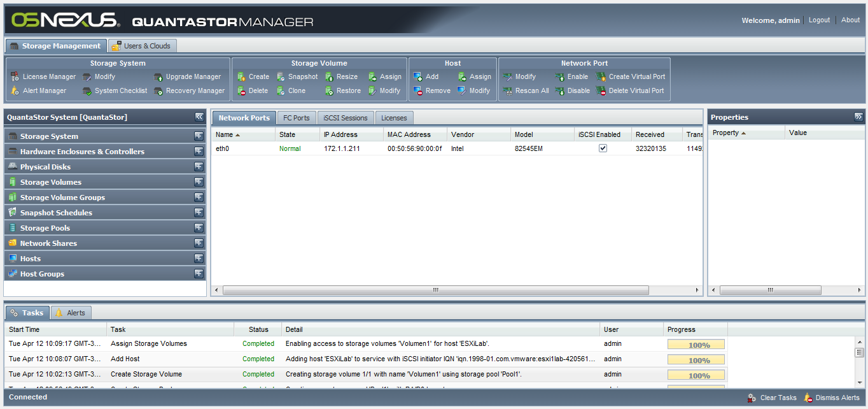Expand the Hosts section
This screenshot has width=868, height=409.
coord(199,258)
